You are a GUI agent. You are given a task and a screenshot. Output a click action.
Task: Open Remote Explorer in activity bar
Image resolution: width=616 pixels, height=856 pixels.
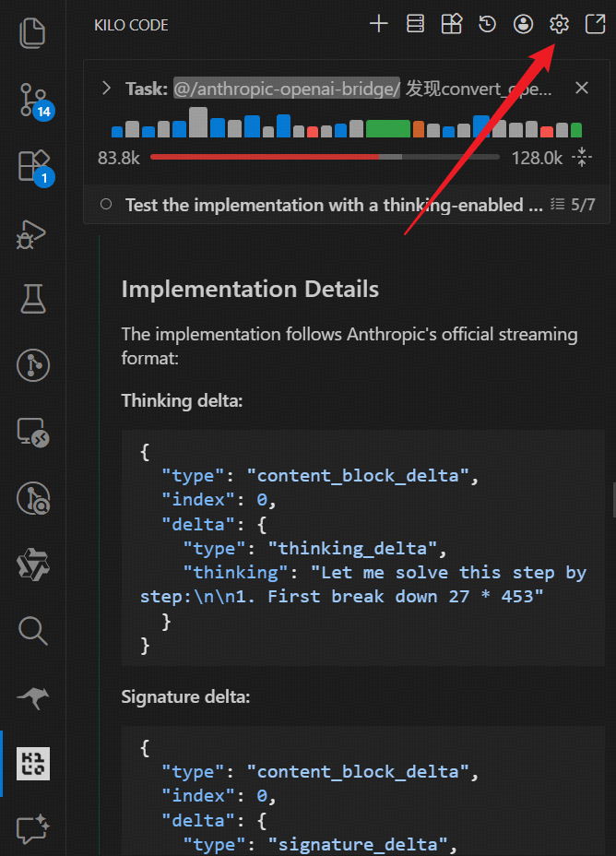pyautogui.click(x=32, y=432)
